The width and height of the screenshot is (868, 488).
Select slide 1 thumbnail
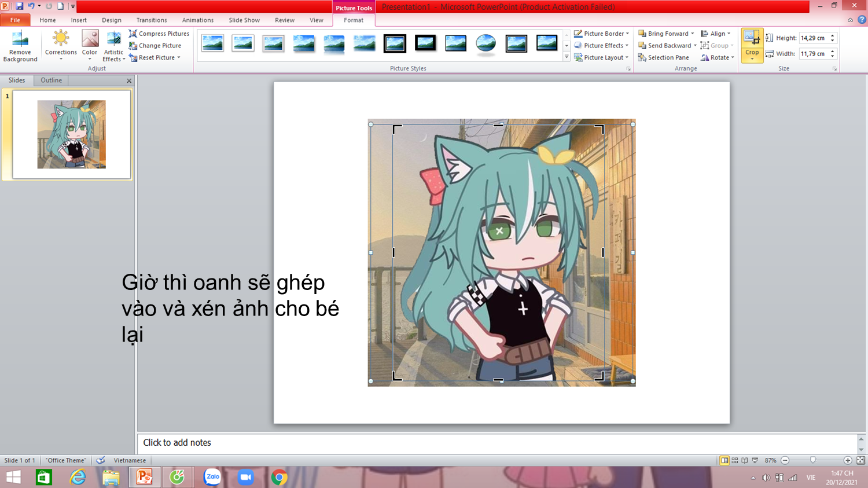pyautogui.click(x=72, y=134)
